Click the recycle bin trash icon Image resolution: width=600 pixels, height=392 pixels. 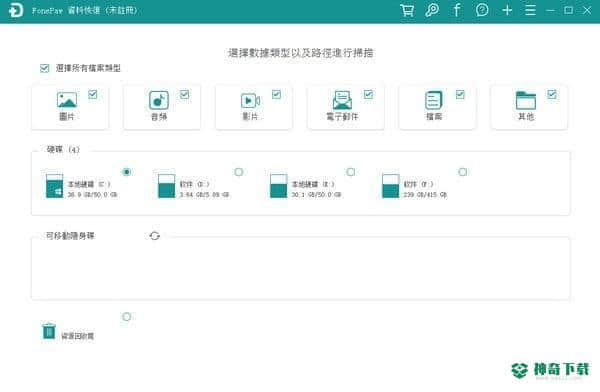[49, 331]
